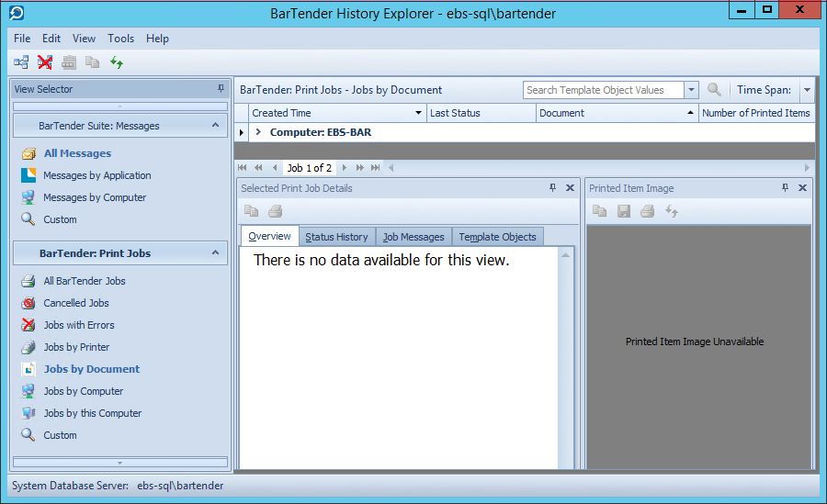The height and width of the screenshot is (504, 827).
Task: Switch to the Job Messages tab
Action: [413, 237]
